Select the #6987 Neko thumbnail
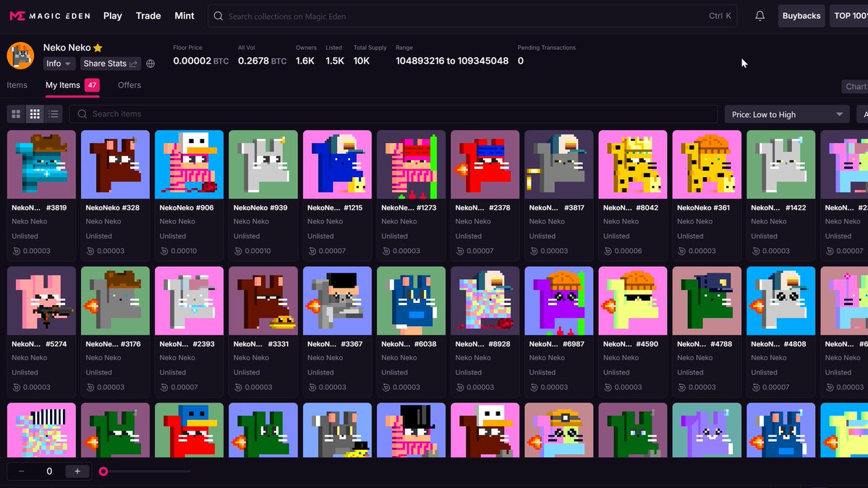 (x=558, y=301)
